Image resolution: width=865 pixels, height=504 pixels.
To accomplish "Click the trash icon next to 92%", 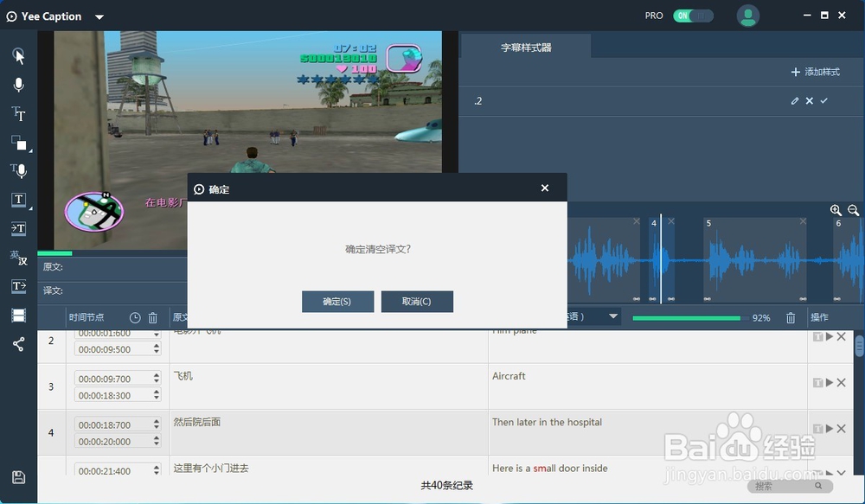I will [x=791, y=317].
